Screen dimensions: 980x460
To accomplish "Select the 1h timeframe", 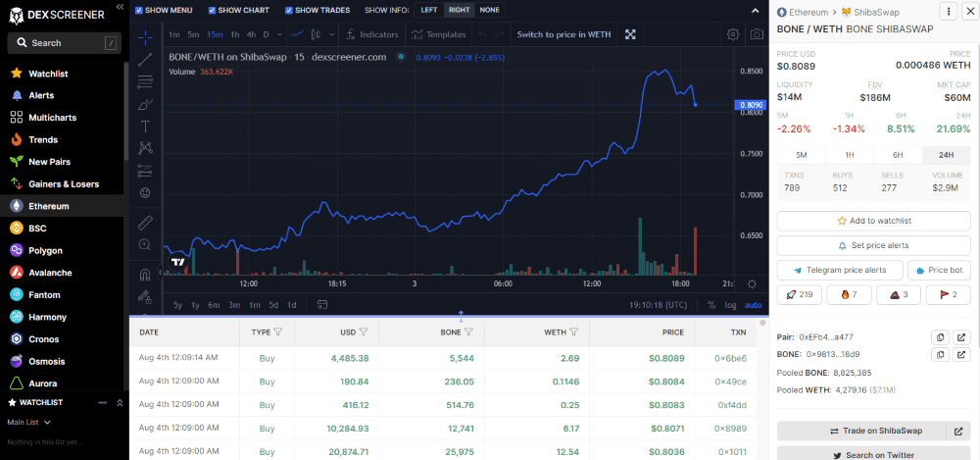I will pos(235,34).
